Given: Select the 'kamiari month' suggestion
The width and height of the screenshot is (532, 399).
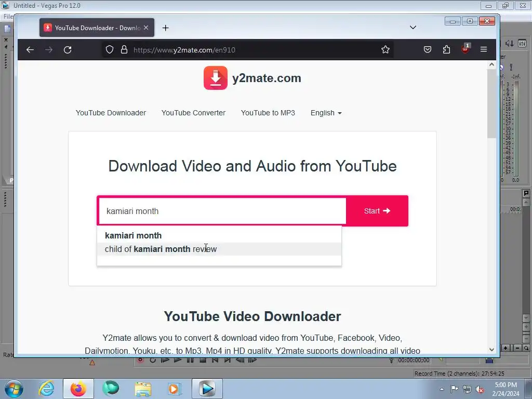Looking at the screenshot, I should 219,235.
